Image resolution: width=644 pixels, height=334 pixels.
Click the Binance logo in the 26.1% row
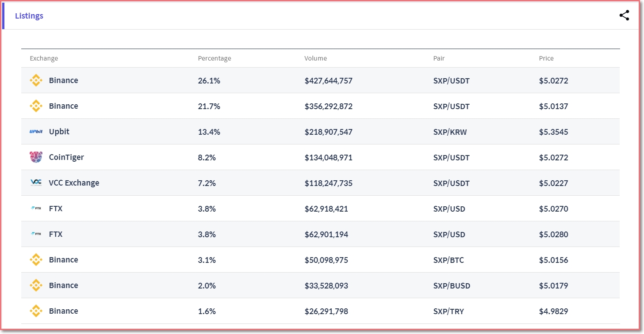[x=36, y=80]
